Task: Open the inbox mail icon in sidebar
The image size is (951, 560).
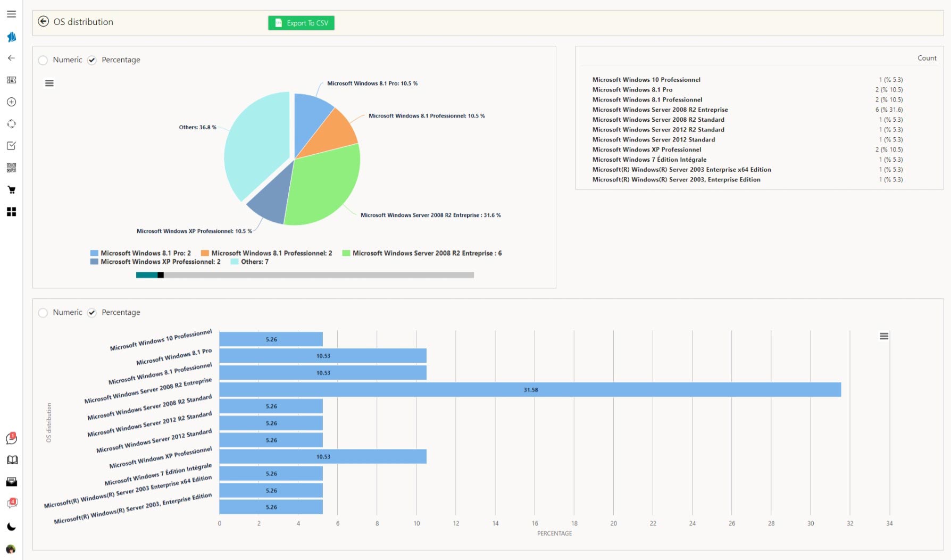Action: click(x=11, y=481)
